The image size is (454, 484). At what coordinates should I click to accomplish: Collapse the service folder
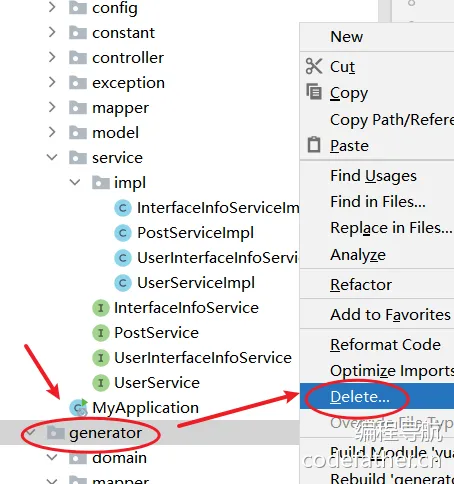pos(52,157)
